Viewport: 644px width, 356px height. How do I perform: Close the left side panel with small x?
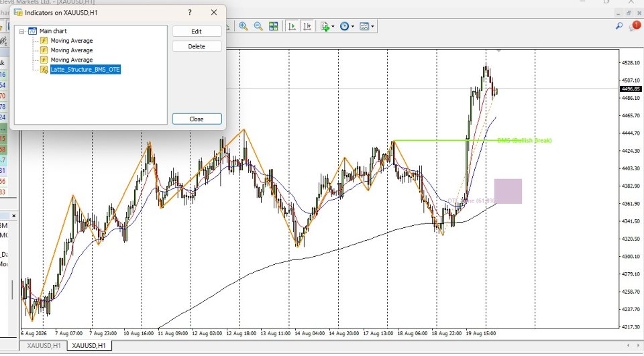tap(13, 216)
